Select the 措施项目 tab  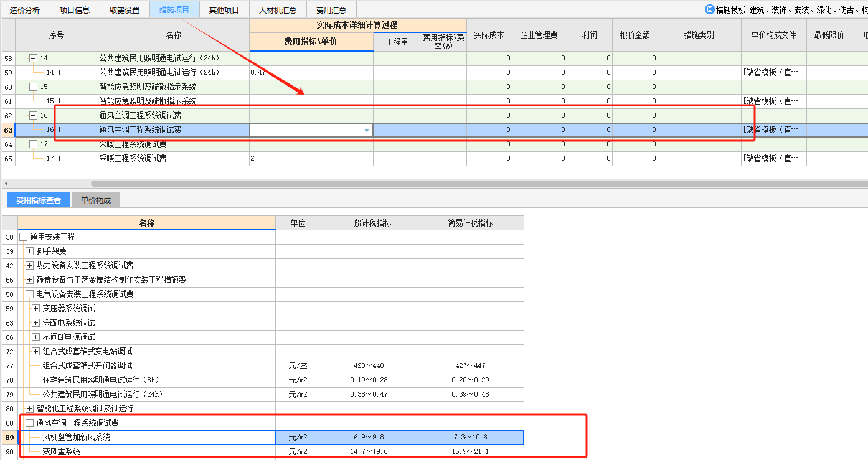(x=174, y=10)
